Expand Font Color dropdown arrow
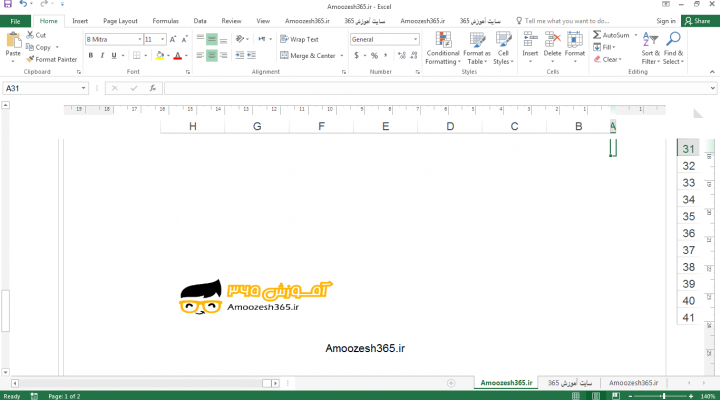Image resolution: width=720 pixels, height=400 pixels. pos(186,56)
